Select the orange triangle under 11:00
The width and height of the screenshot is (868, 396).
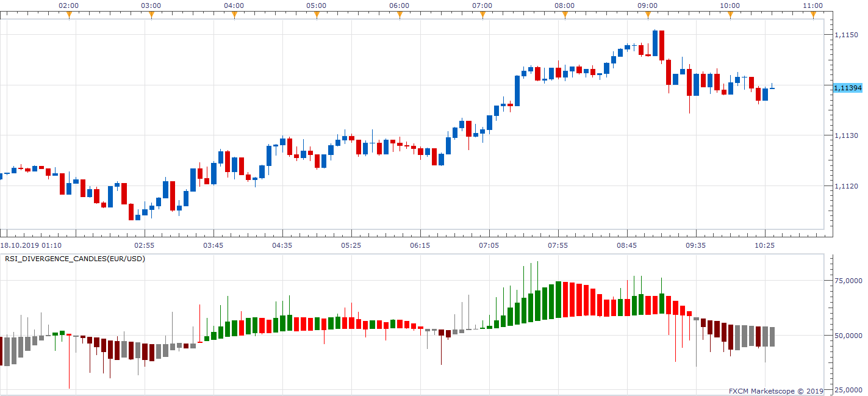813,15
